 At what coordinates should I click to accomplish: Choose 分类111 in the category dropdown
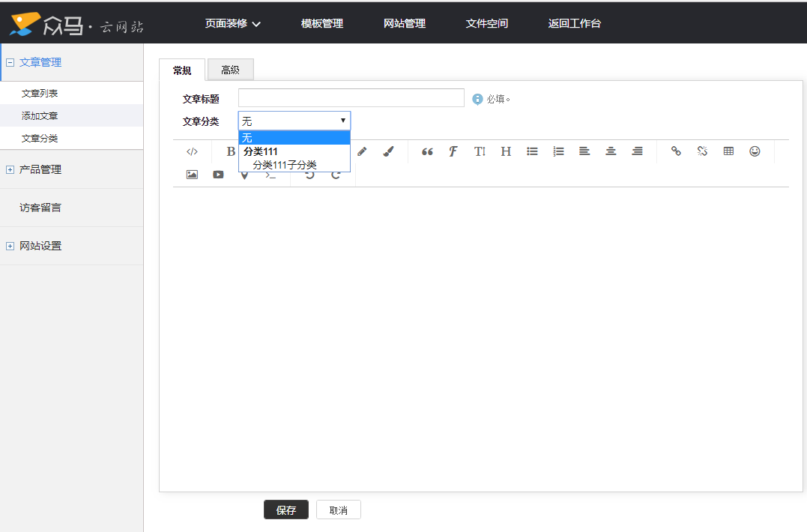click(x=294, y=151)
